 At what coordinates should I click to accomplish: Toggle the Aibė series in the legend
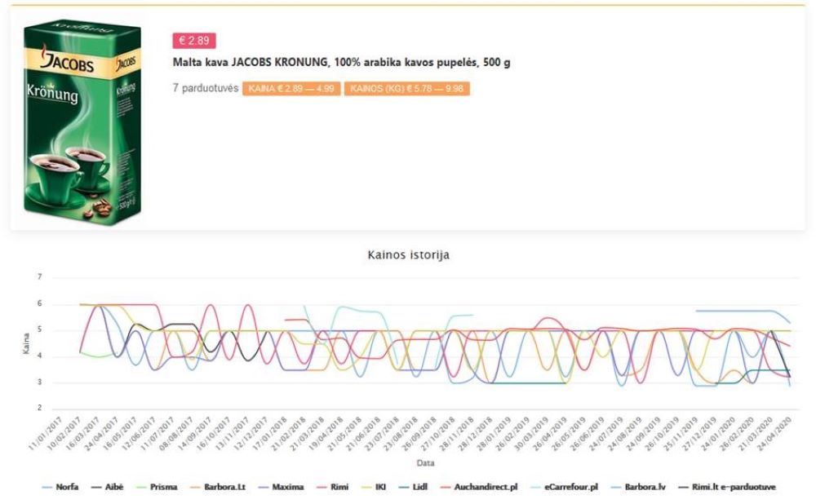(x=108, y=488)
